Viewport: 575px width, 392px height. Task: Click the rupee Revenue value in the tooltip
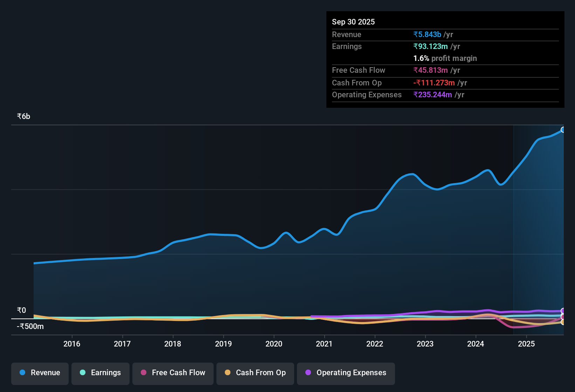point(427,34)
